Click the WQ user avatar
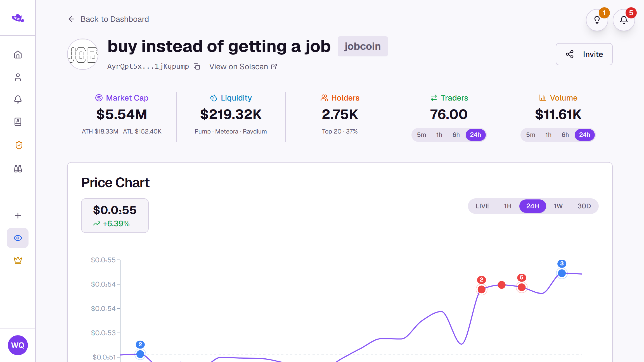 pyautogui.click(x=18, y=345)
